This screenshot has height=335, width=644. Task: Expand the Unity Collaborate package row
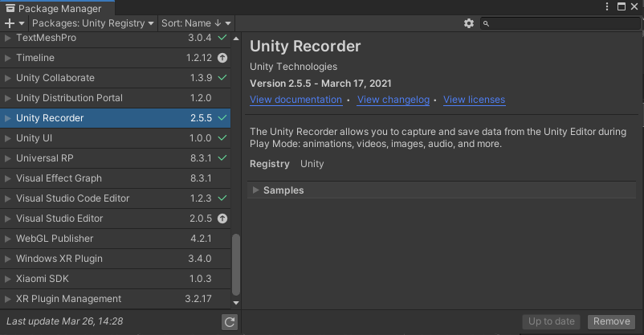[7, 78]
